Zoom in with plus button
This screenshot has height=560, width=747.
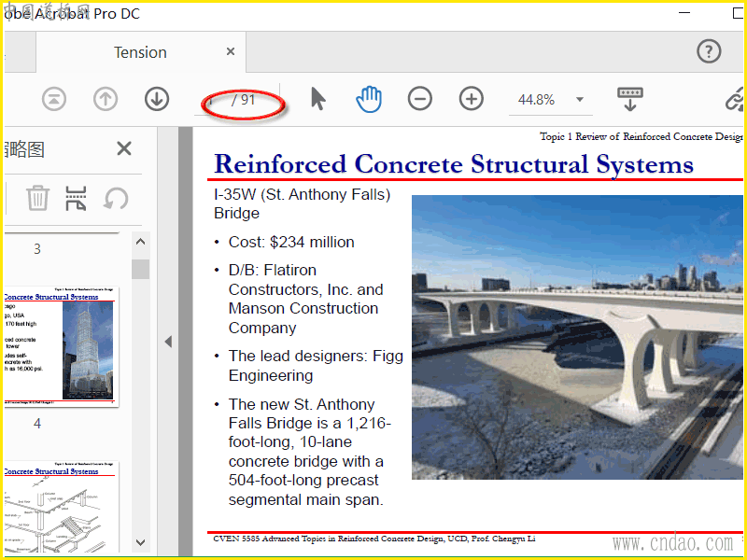[x=472, y=99]
